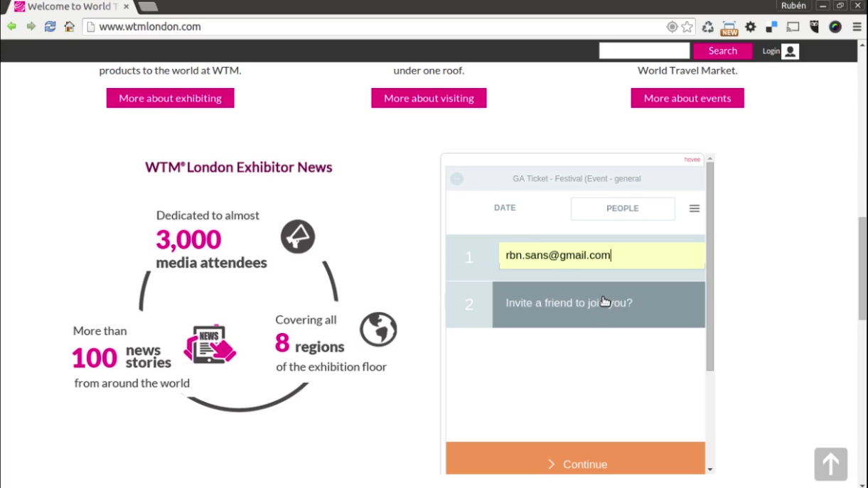Click the location target icon in address bar
The height and width of the screenshot is (488, 868).
point(672,27)
